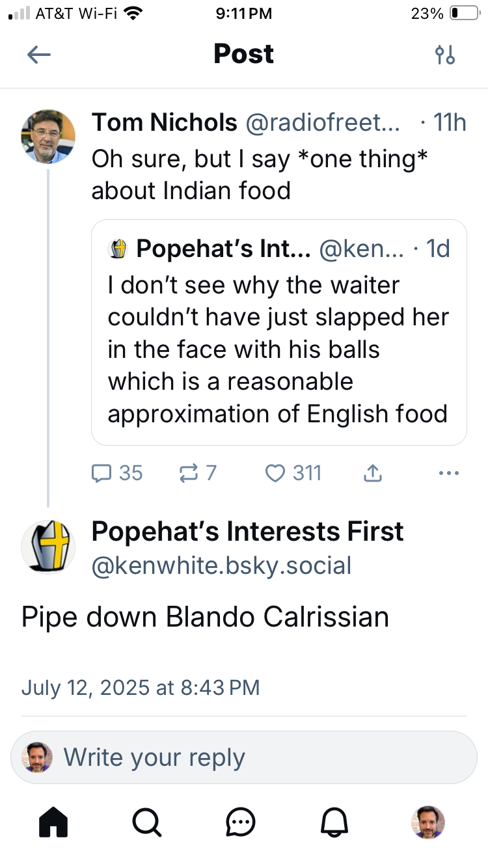Open the quoted Popehat post
This screenshot has width=488, height=868.
(278, 349)
